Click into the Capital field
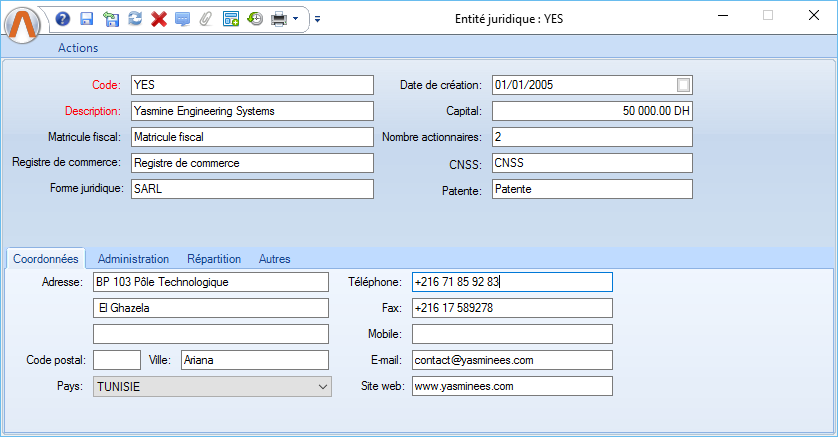The height and width of the screenshot is (437, 838). coord(592,111)
